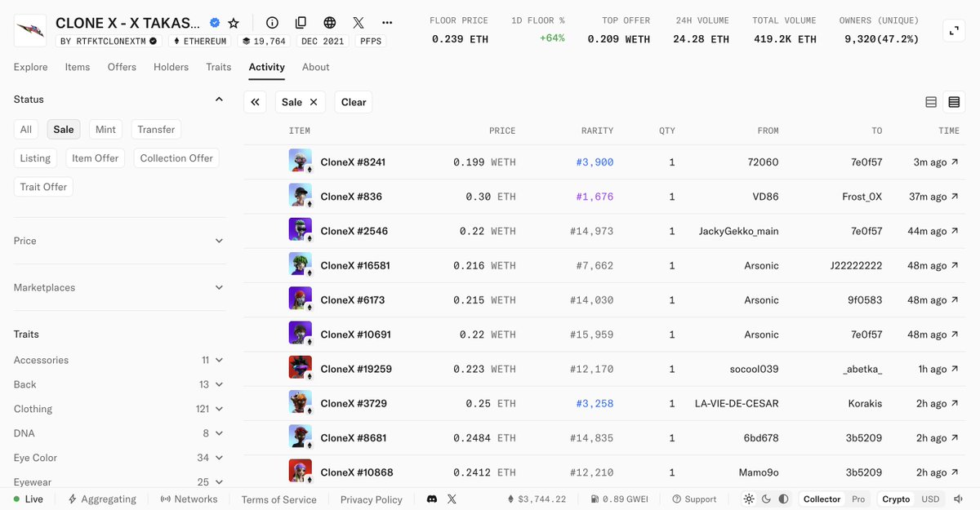
Task: Open transaction arrow for CloneX #19259 sale
Action: point(955,369)
